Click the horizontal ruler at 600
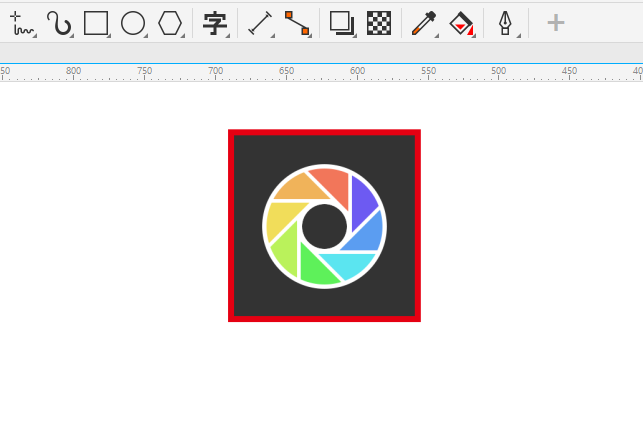The width and height of the screenshot is (643, 422). (x=357, y=73)
